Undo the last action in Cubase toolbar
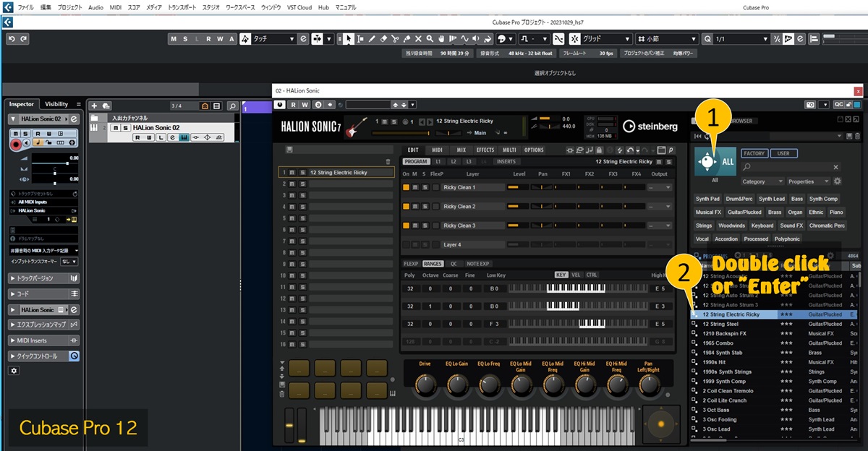 coord(12,39)
